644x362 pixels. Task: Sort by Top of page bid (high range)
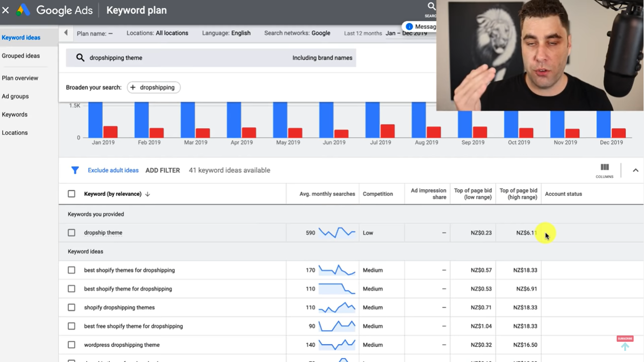click(x=518, y=194)
